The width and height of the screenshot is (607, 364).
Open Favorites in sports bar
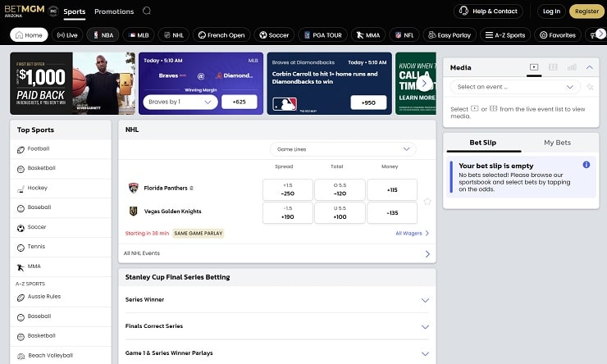click(x=558, y=34)
